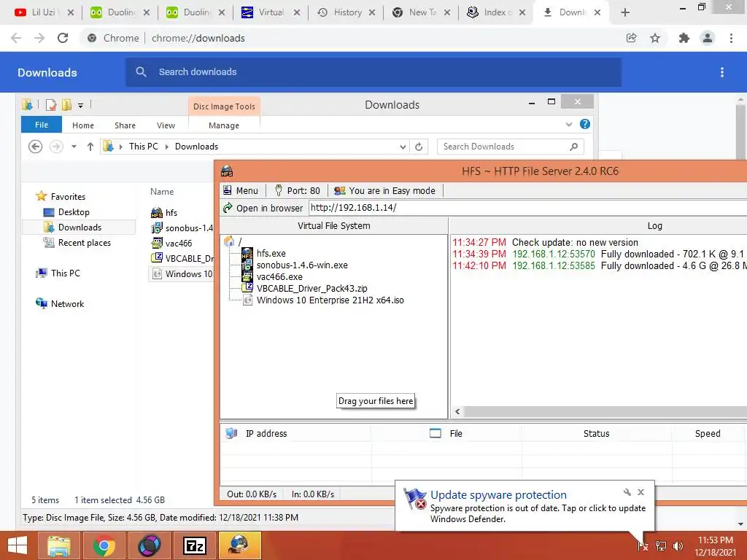Open the Windows Start button

[x=18, y=545]
